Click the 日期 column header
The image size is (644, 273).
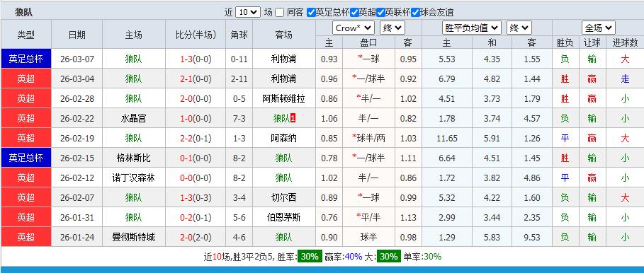point(77,35)
